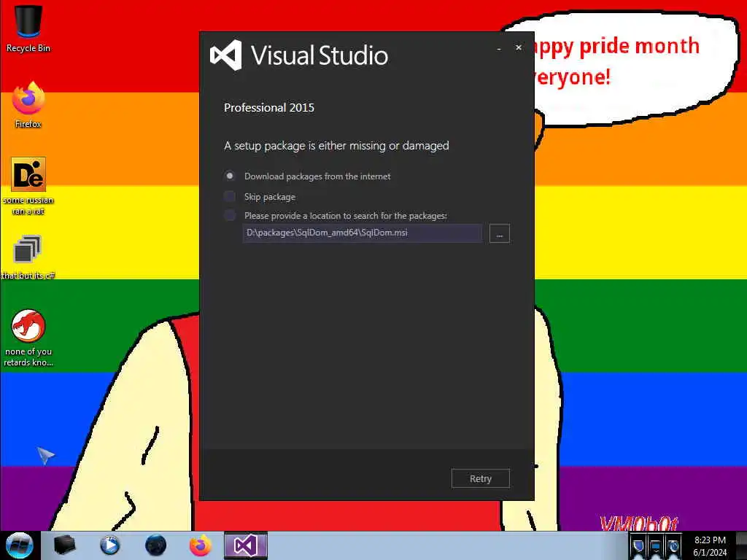747x560 pixels.
Task: Click the Visual Studio logo in installer
Action: coord(226,55)
